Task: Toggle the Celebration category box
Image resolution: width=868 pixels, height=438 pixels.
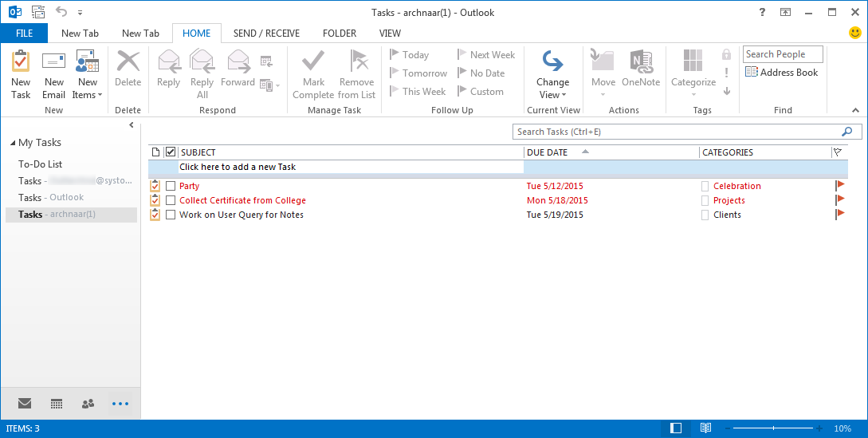Action: click(705, 186)
